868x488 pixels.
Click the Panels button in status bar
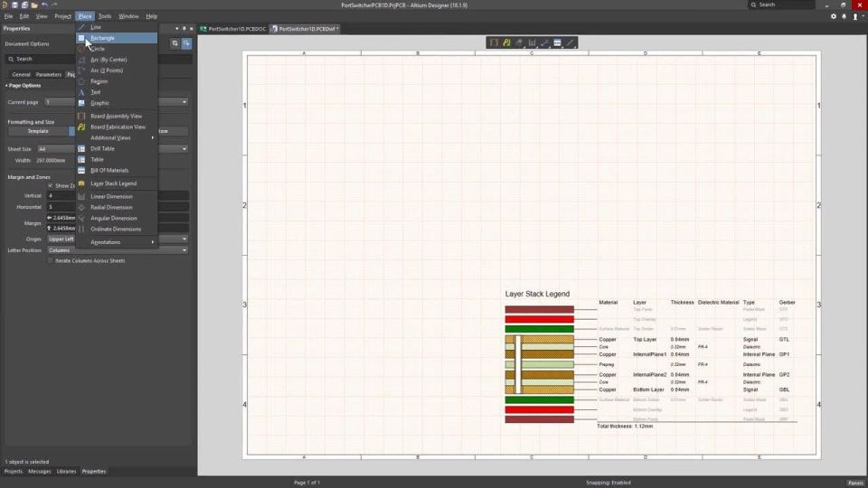(x=855, y=483)
